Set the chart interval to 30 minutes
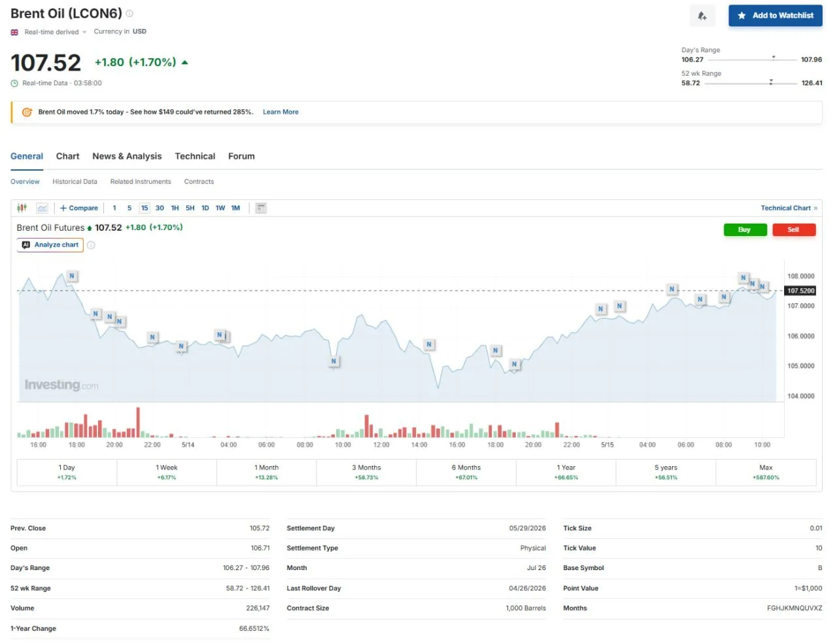Screen dimensions: 837x644 coord(160,208)
